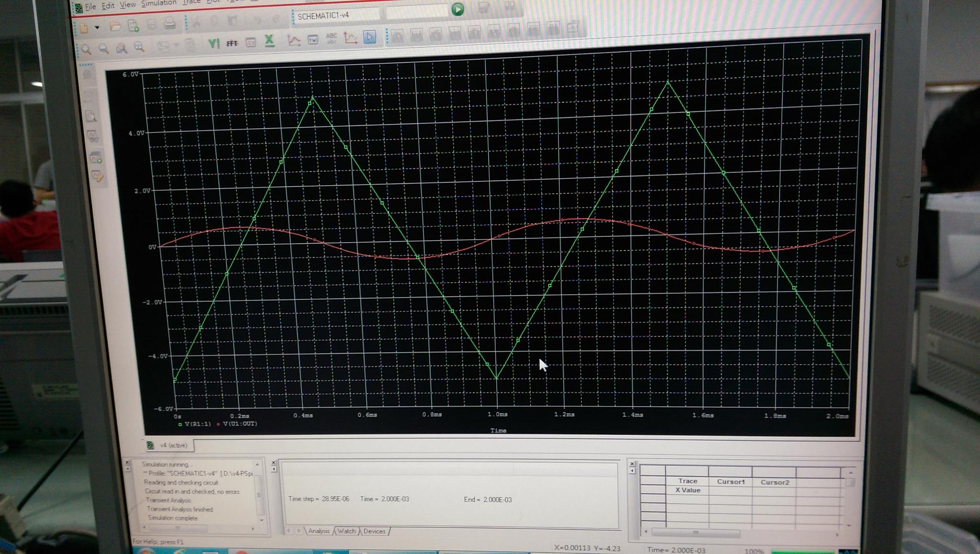
Task: Click the Add Trace icon
Action: tap(294, 40)
